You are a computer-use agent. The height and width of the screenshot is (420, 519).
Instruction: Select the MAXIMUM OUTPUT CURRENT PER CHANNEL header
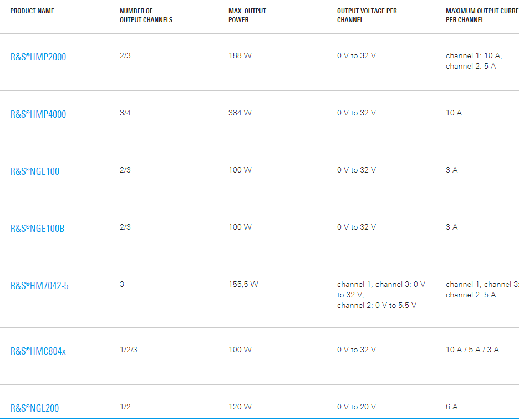[482, 15]
